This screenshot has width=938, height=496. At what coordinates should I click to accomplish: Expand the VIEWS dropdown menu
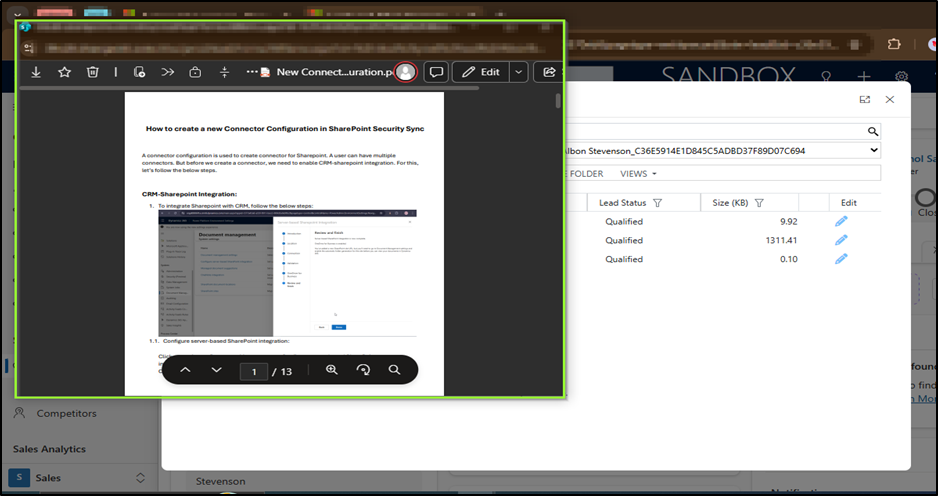point(638,173)
